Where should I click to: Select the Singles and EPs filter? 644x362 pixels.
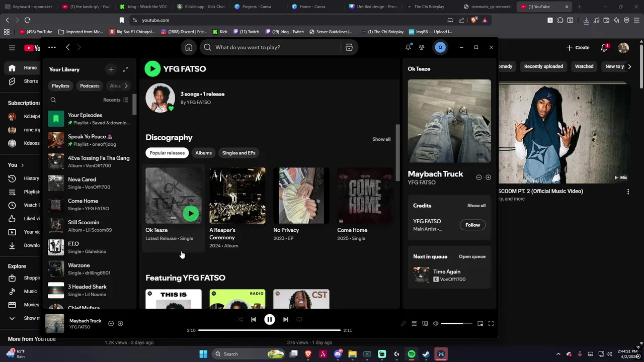(x=238, y=153)
